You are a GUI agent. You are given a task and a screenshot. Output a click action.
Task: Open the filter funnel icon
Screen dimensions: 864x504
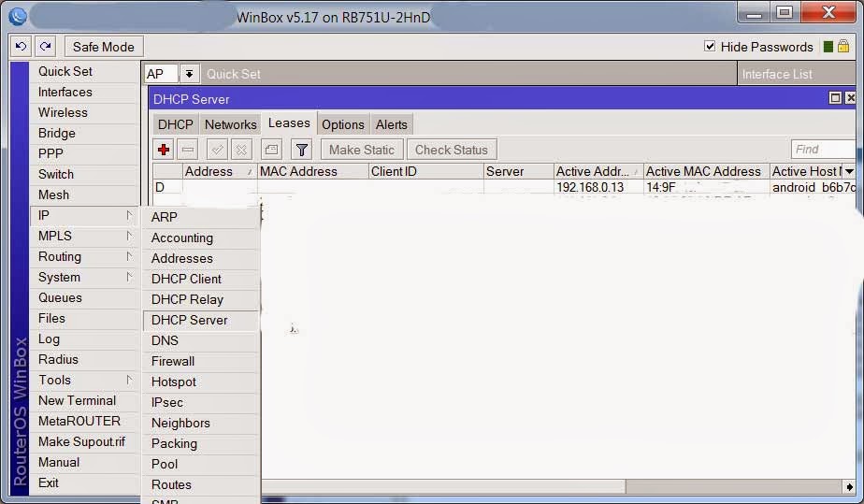[301, 150]
